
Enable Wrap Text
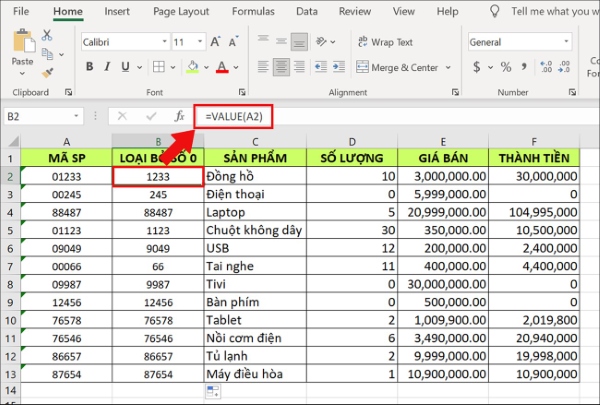[385, 42]
